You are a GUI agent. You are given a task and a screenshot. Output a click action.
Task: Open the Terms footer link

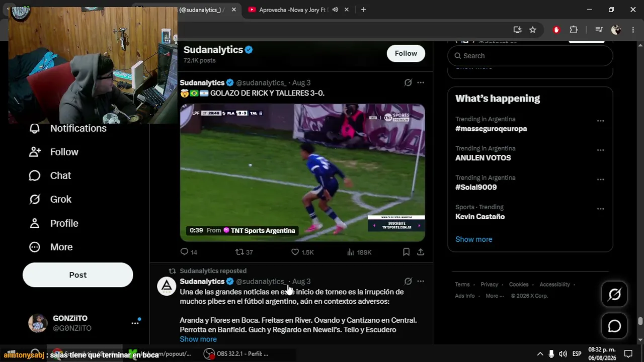tap(462, 285)
